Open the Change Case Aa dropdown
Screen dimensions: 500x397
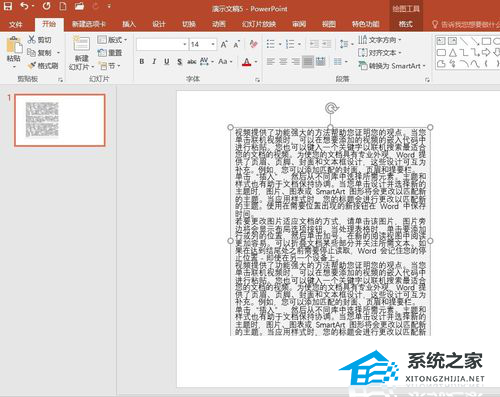pos(225,61)
